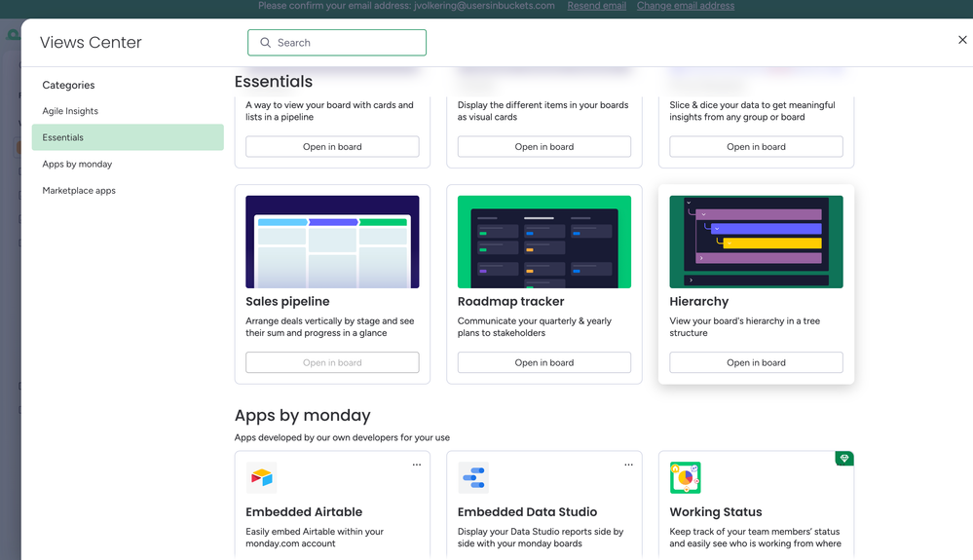
Task: Click the Working Status app icon
Action: pyautogui.click(x=685, y=477)
